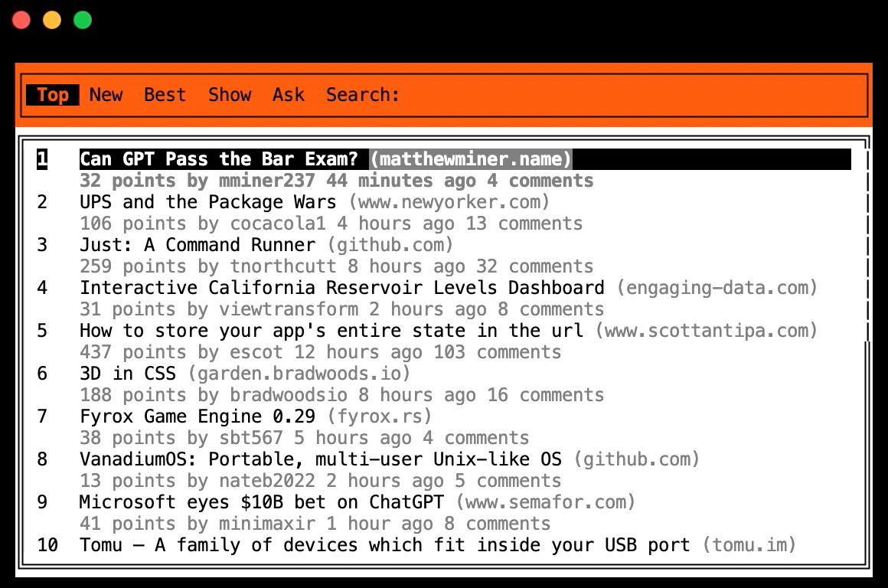Image resolution: width=888 pixels, height=588 pixels.
Task: Click rank number 5 in the list
Action: tap(42, 331)
